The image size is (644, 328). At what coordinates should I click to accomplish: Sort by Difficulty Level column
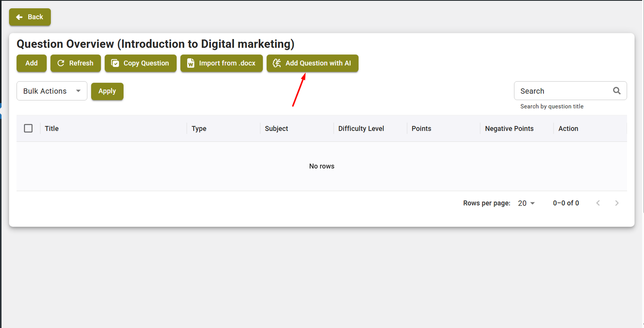tap(361, 129)
